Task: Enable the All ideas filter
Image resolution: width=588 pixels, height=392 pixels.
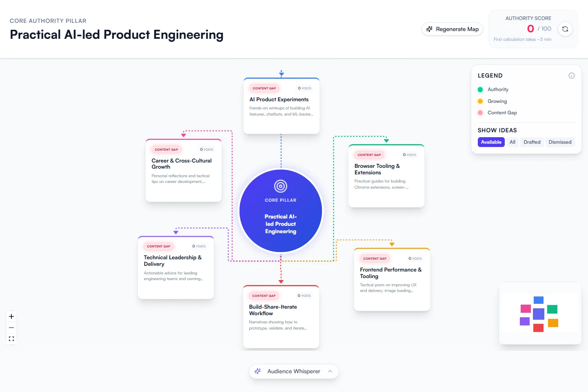Action: click(513, 142)
